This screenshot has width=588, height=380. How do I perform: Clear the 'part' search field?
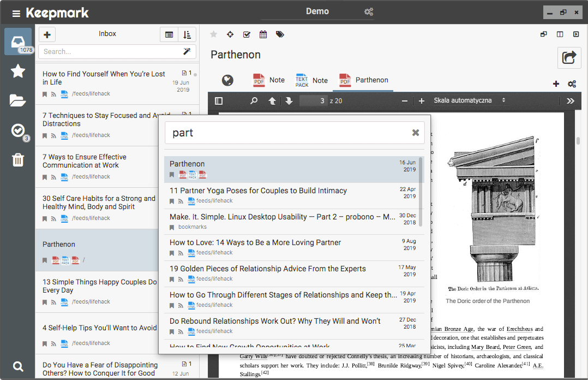[416, 133]
